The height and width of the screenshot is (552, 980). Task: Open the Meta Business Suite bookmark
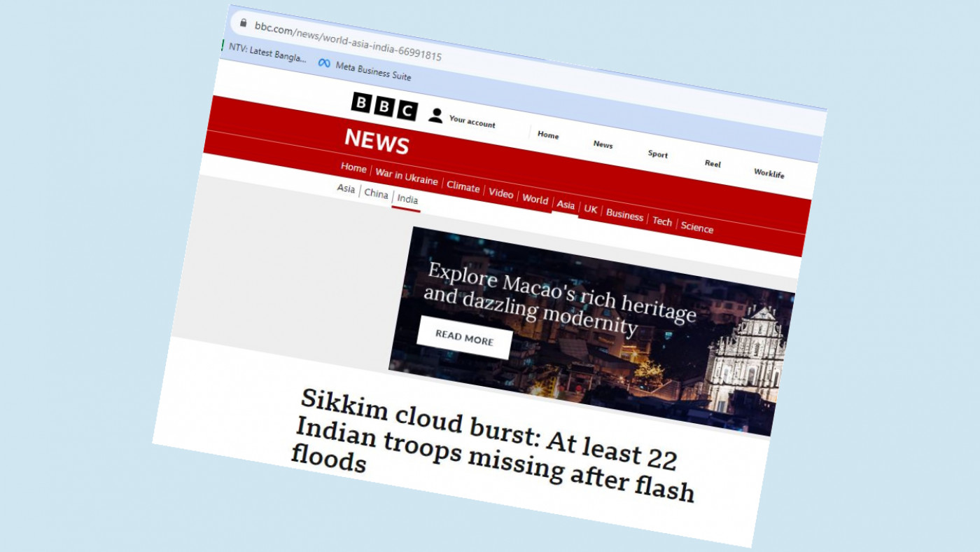(x=365, y=69)
